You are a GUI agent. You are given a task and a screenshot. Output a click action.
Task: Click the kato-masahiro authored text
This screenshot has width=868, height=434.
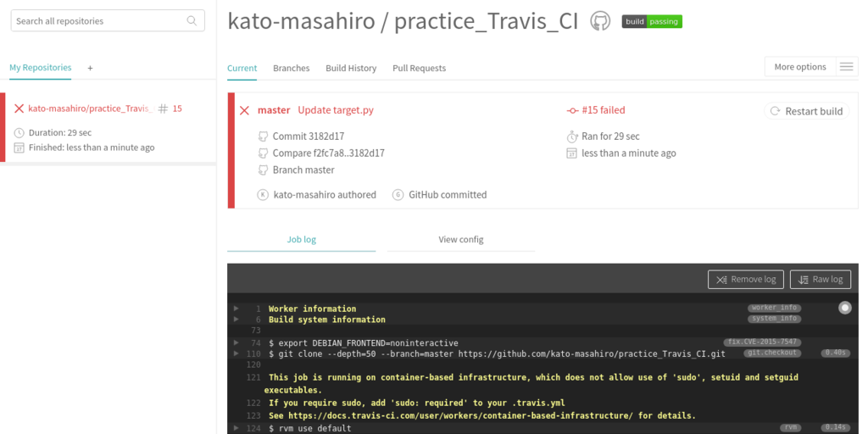point(325,195)
